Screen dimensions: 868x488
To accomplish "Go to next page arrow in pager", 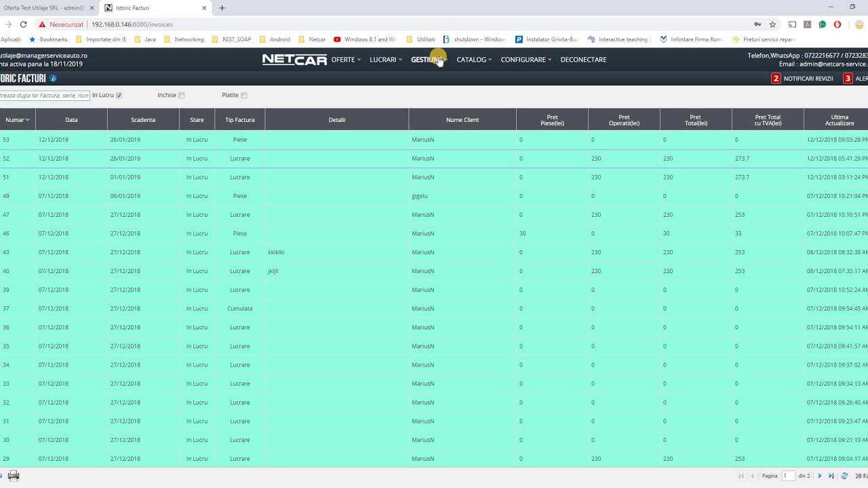I will click(820, 476).
